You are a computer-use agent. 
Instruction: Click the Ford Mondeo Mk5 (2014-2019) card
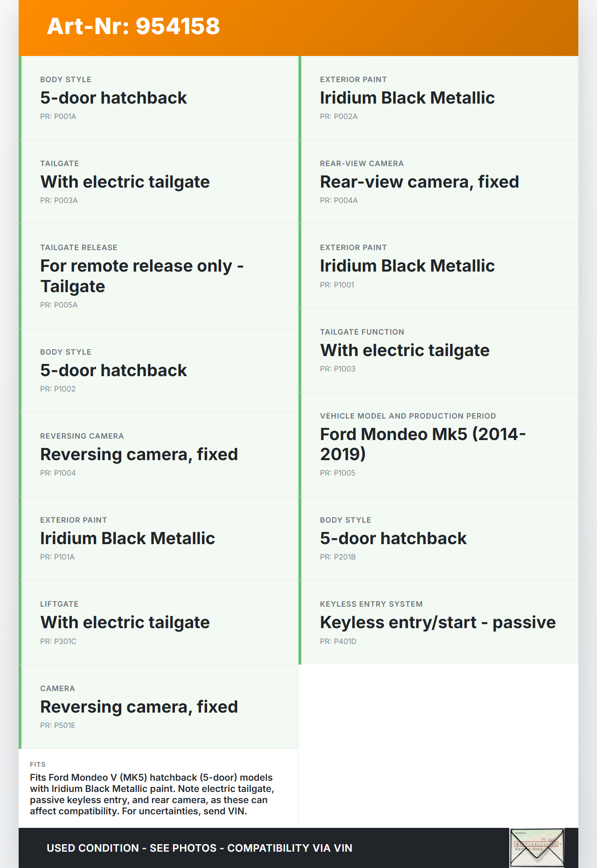tap(439, 444)
